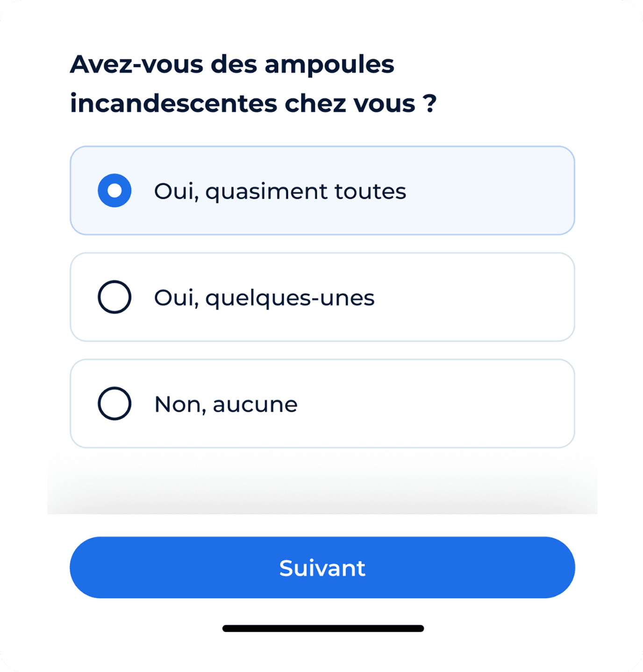Click the word "toutes" in the first option
The height and width of the screenshot is (672, 643).
click(x=370, y=191)
